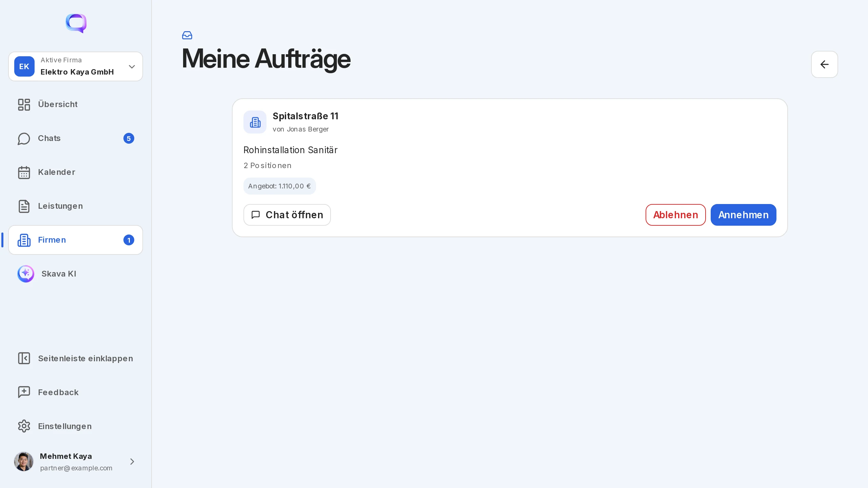Decline the order with Ablehnen

pyautogui.click(x=675, y=215)
